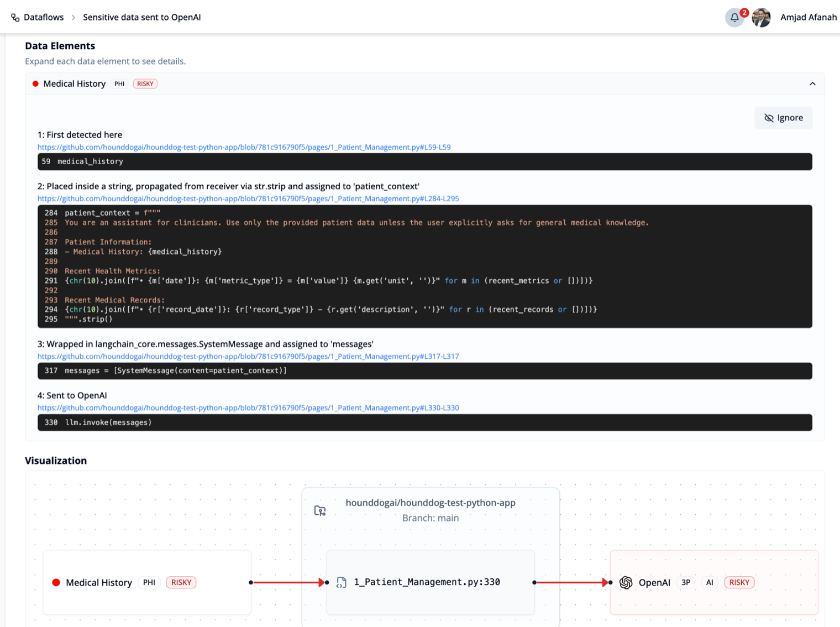Click code line 330 llm.invoke(messages)
This screenshot has height=627, width=840.
pos(425,422)
